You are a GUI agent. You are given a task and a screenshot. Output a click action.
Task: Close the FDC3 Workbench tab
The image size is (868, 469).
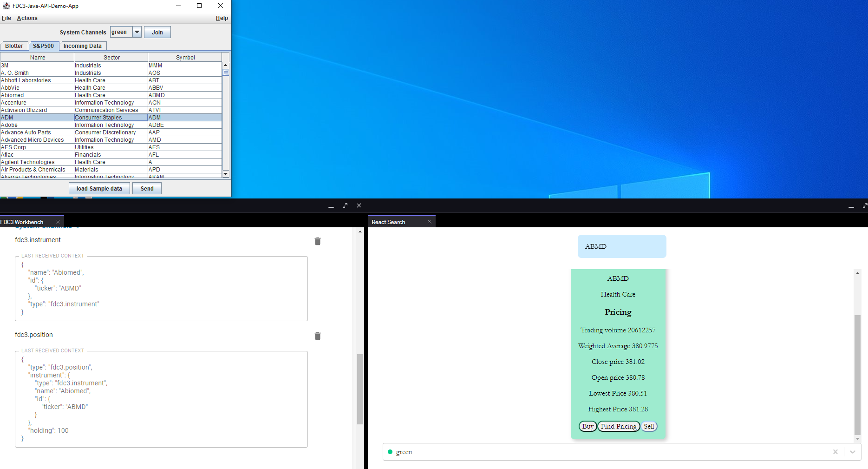point(58,222)
